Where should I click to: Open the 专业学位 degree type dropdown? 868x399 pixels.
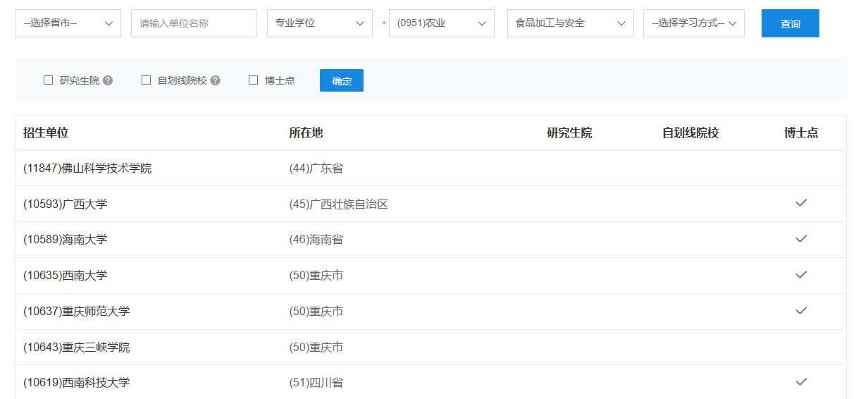coord(320,23)
